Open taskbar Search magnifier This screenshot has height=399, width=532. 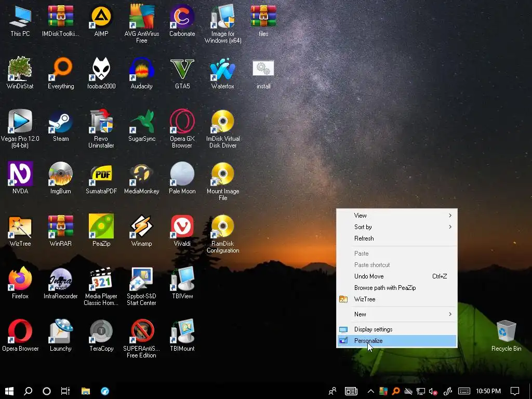(x=28, y=391)
